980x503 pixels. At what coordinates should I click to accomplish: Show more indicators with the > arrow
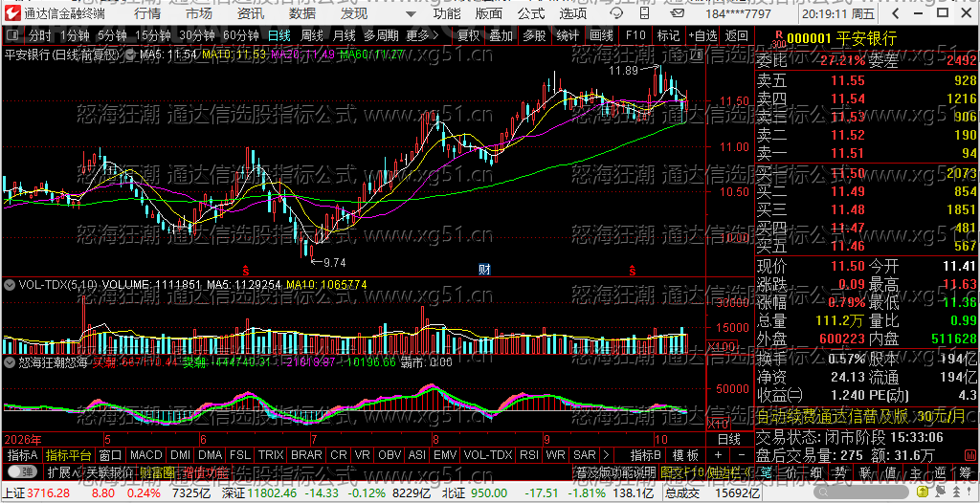tap(606, 455)
